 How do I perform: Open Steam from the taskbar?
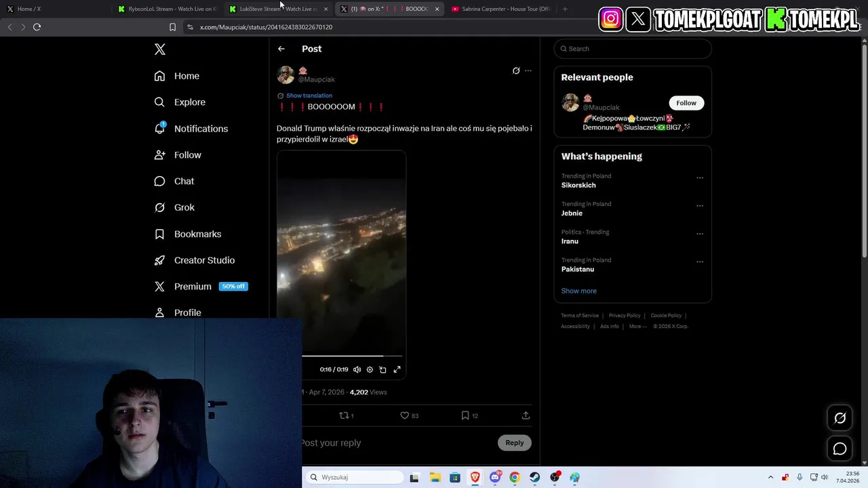click(535, 477)
